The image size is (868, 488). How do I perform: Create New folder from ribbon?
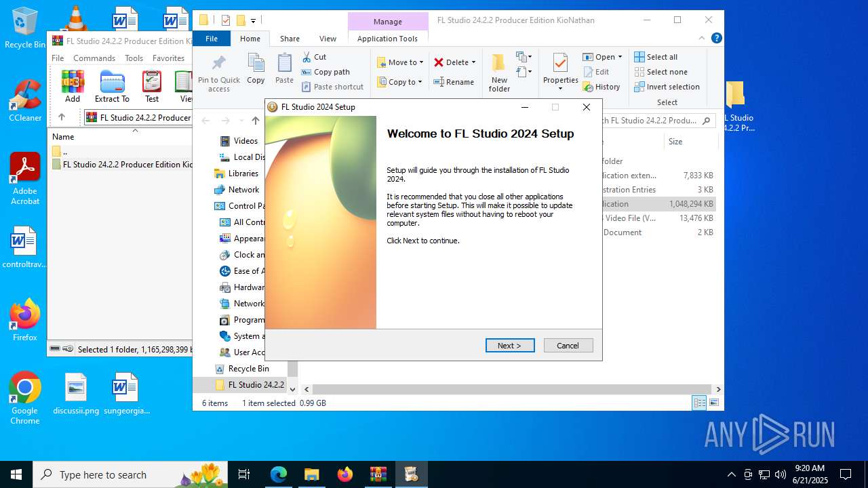click(499, 73)
